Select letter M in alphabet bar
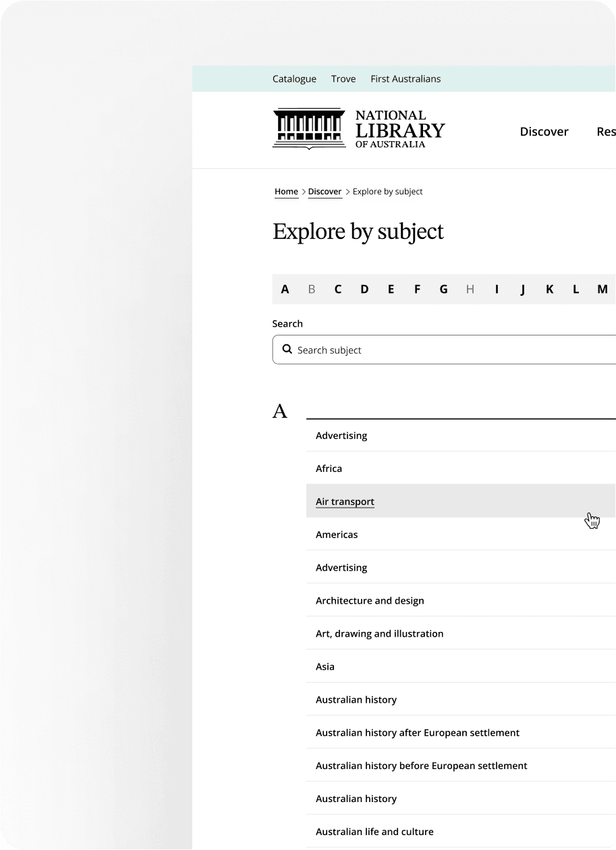This screenshot has width=616, height=850. [603, 289]
